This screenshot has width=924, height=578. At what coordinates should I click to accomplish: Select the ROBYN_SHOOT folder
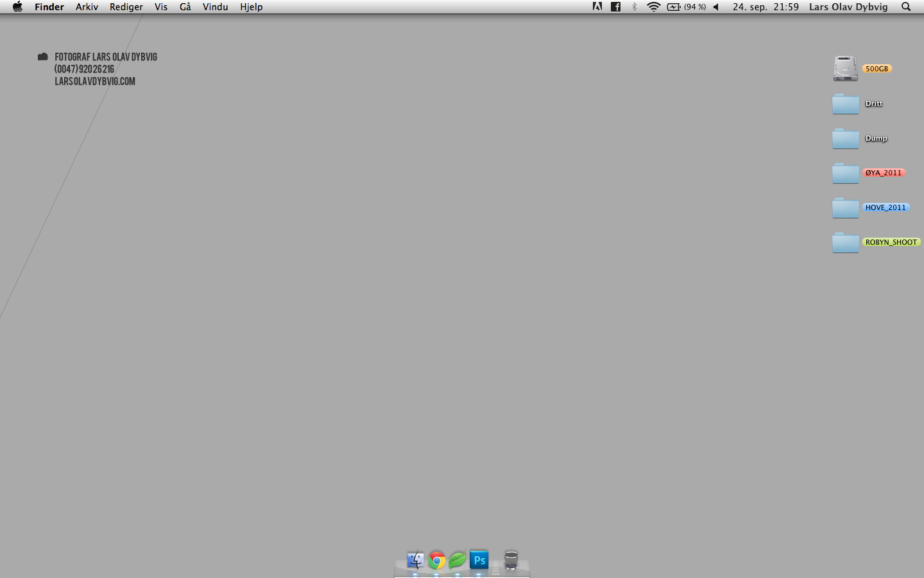tap(846, 242)
